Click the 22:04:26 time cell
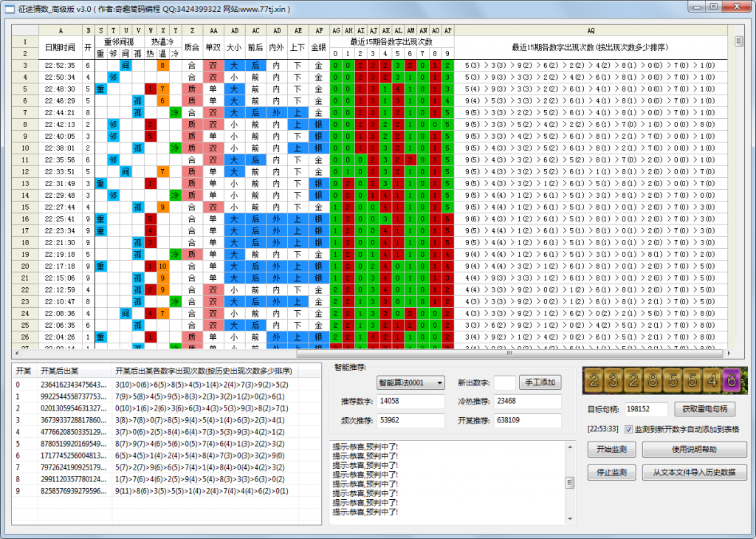The width and height of the screenshot is (756, 539). [x=61, y=337]
